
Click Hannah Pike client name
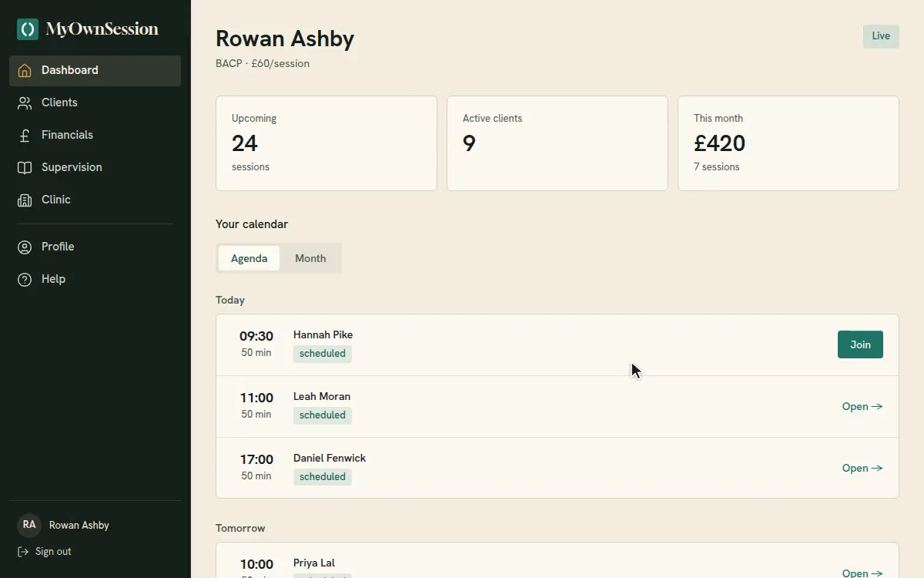[x=323, y=334]
